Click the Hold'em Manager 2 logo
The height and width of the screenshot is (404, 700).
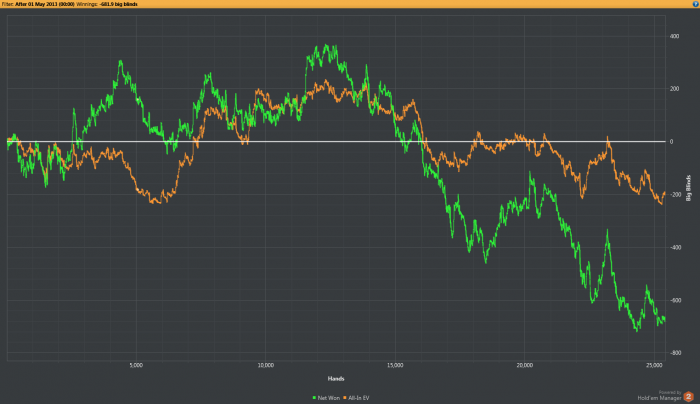click(x=689, y=396)
